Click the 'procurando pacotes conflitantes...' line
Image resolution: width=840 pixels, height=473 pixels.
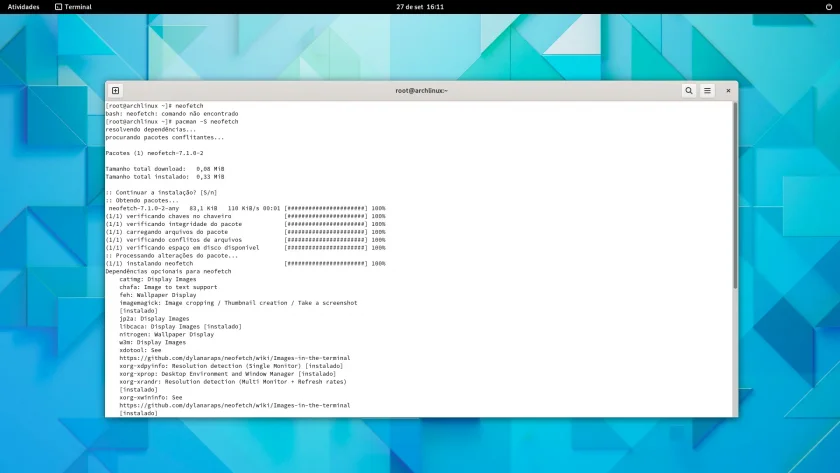(165, 138)
